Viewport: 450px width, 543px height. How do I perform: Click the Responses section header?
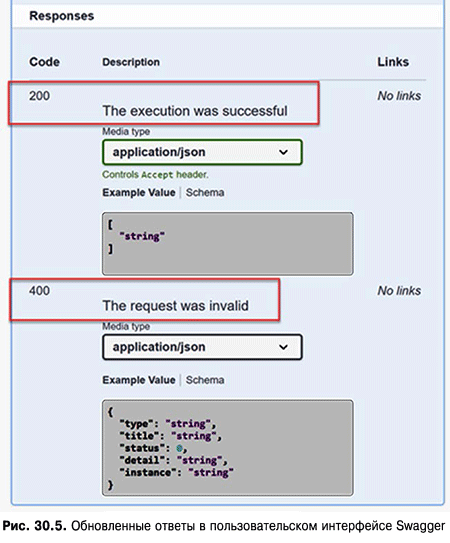point(62,16)
